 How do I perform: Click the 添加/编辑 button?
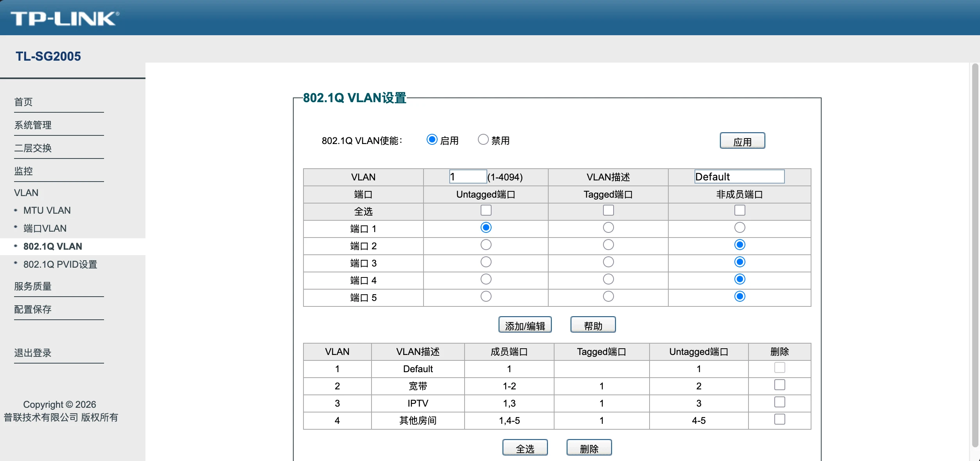[525, 325]
